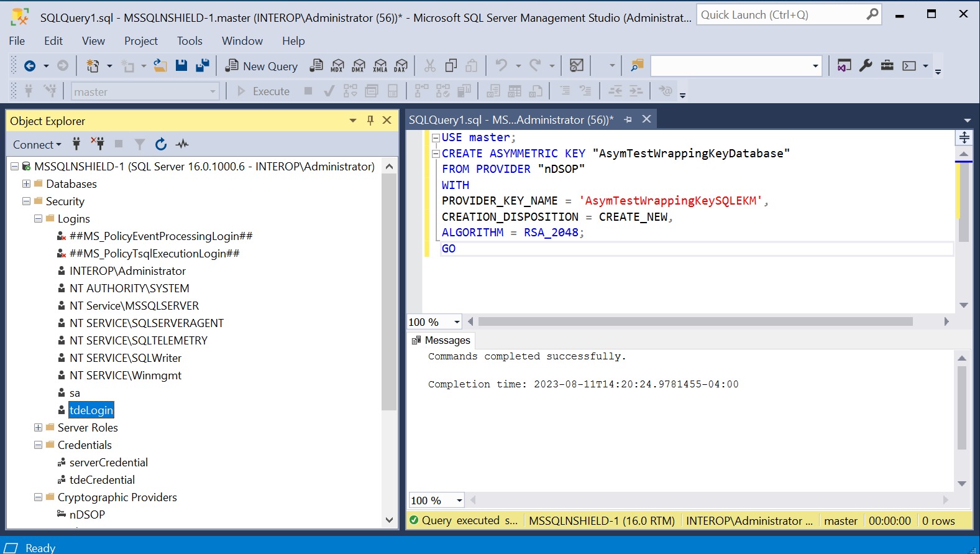The height and width of the screenshot is (554, 980).
Task: Click the query editor horizontal scrollbar
Action: 695,321
